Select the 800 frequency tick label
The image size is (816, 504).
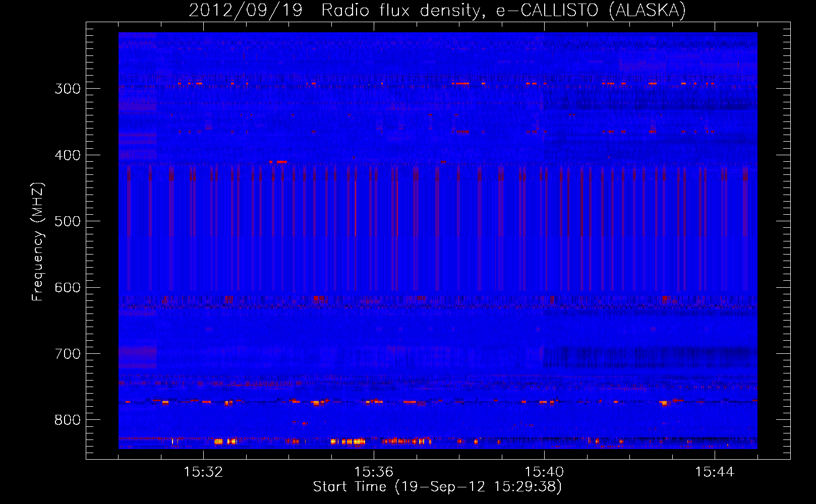pyautogui.click(x=68, y=420)
